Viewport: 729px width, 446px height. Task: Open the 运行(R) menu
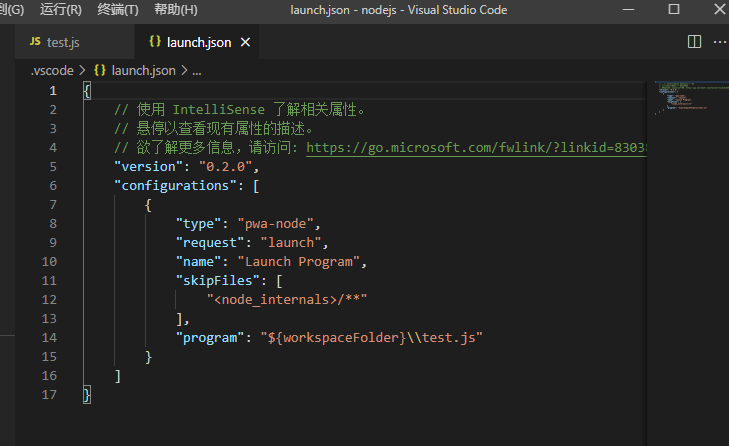coord(60,10)
